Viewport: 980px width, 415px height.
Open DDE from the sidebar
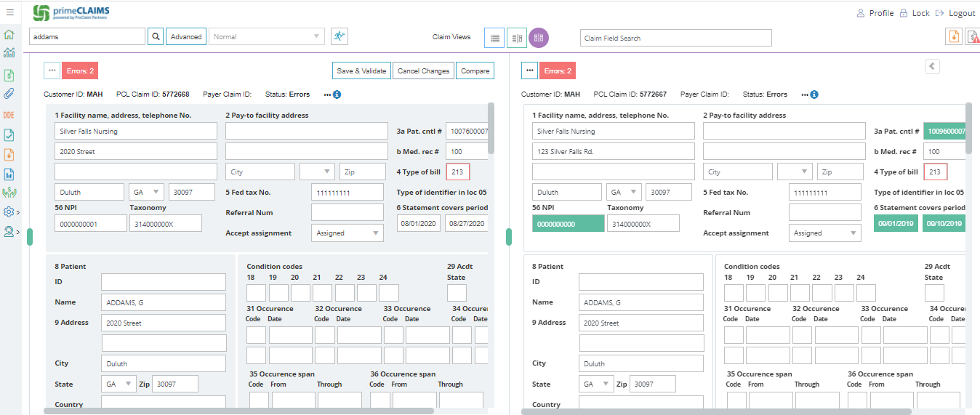point(9,115)
